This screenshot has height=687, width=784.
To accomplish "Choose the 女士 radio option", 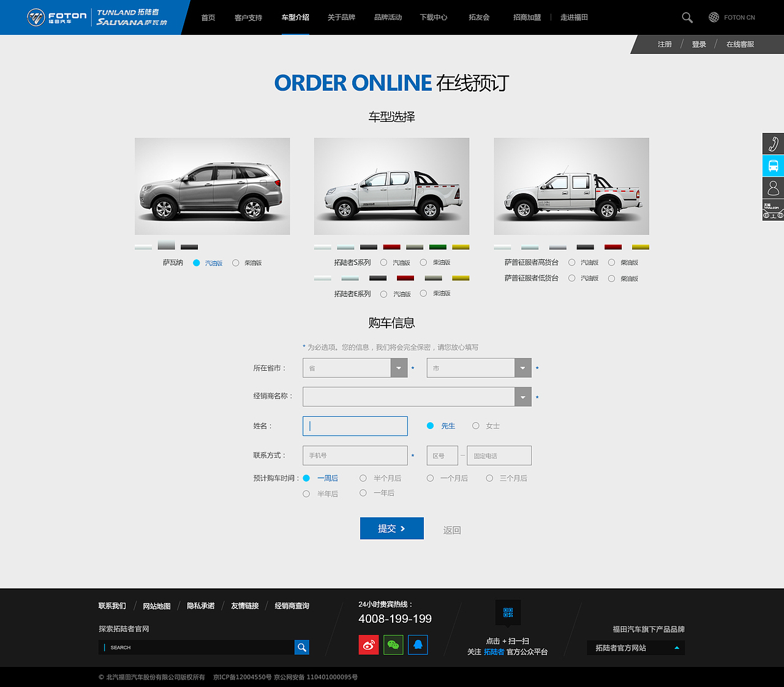I will 476,425.
